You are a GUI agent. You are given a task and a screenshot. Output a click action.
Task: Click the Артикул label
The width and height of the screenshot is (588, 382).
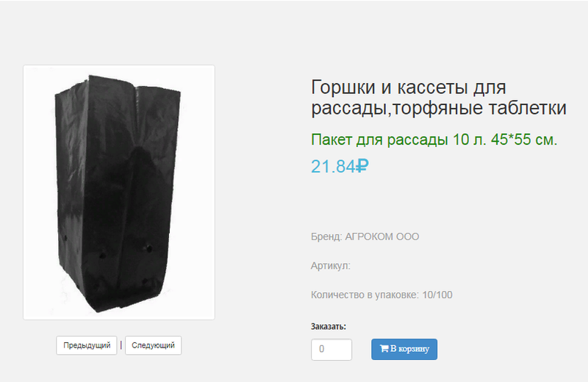[330, 266]
